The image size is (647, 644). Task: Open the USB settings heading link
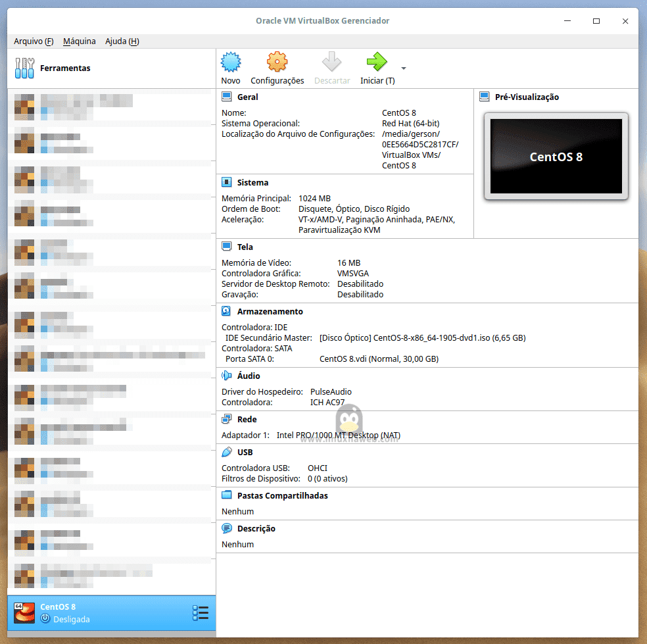[x=245, y=452]
